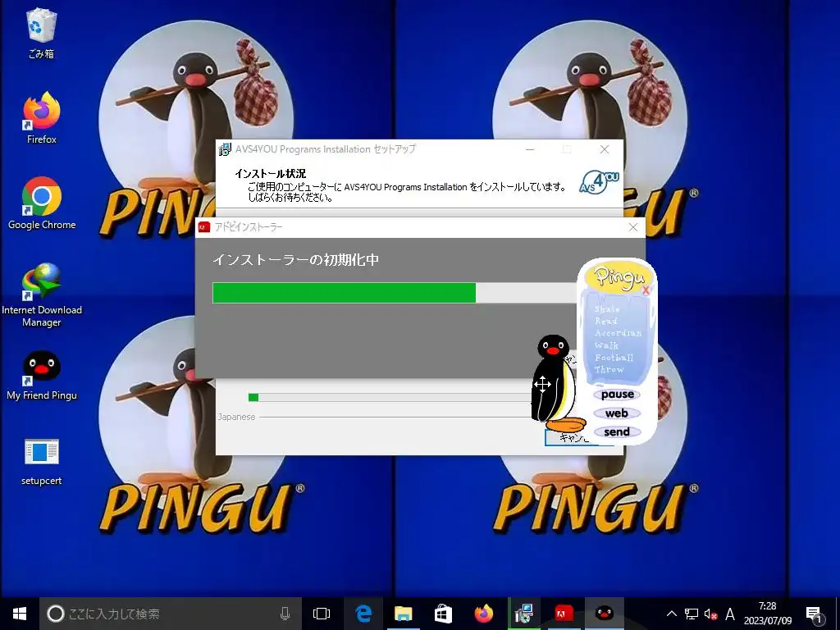Select the Accordian action in Pingu menu
The width and height of the screenshot is (840, 630).
coord(618,333)
